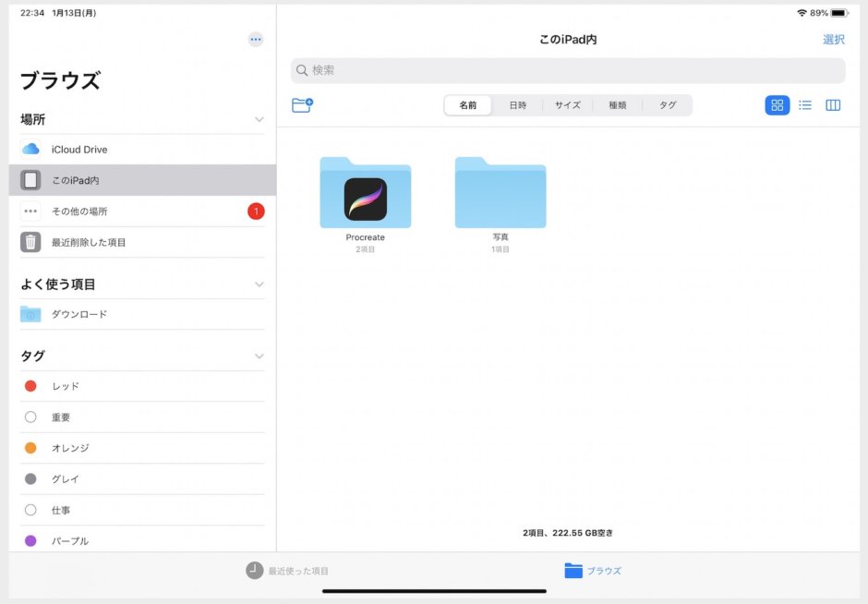This screenshot has width=868, height=604.
Task: Sort files by サイズ
Action: point(566,104)
